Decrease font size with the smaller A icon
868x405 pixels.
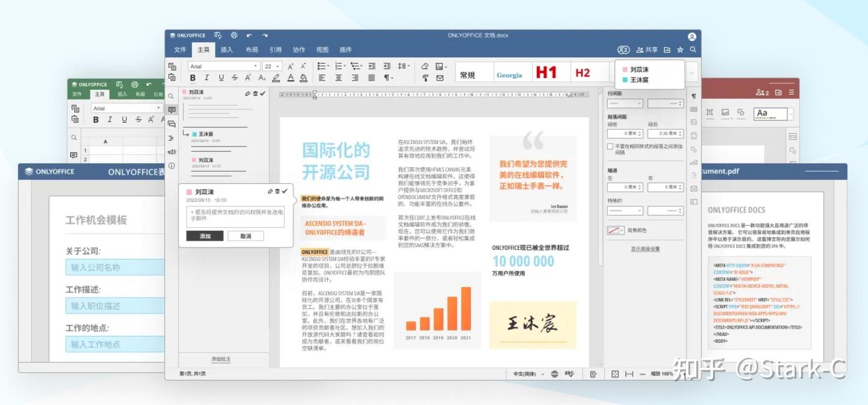point(303,66)
